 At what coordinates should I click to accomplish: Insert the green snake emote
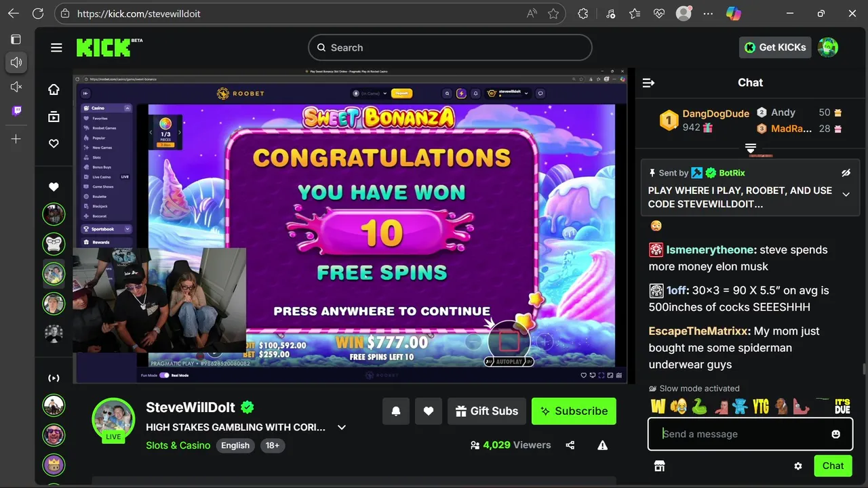click(699, 406)
